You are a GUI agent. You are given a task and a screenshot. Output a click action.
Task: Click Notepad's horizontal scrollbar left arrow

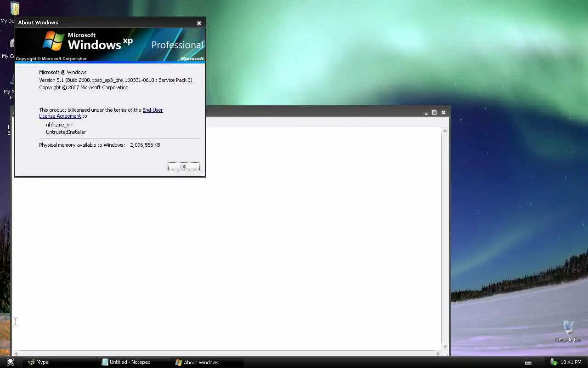click(x=16, y=353)
